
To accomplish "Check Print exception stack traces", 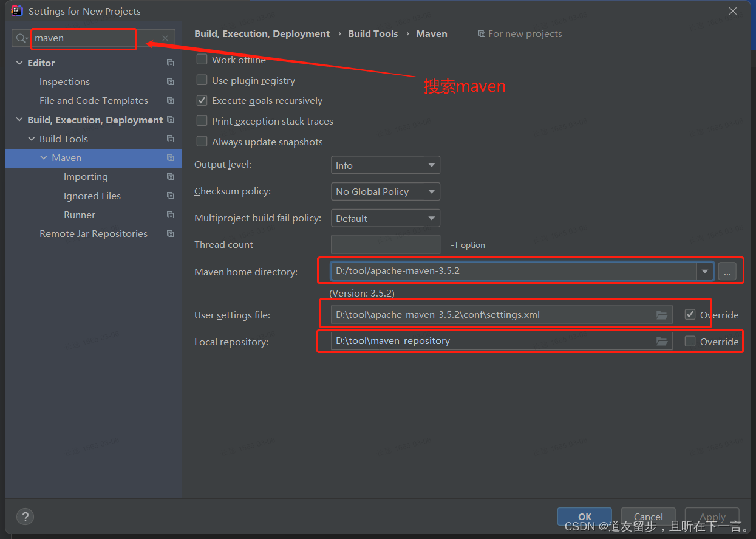I will point(202,120).
